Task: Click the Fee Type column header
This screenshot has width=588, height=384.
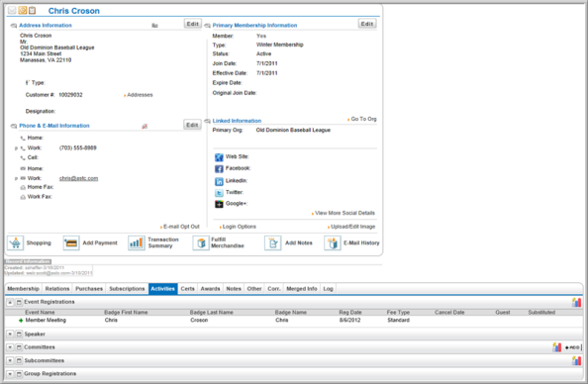Action: coord(398,313)
